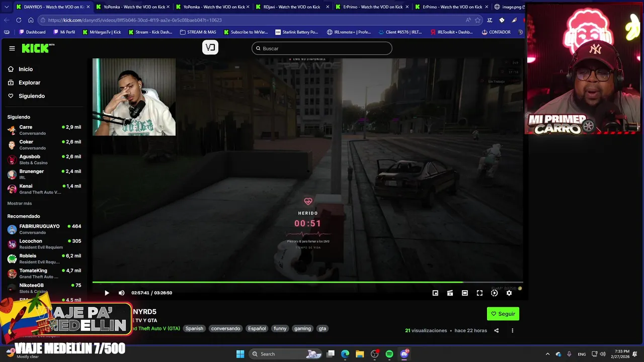Show hidden system tray icons

(548, 354)
